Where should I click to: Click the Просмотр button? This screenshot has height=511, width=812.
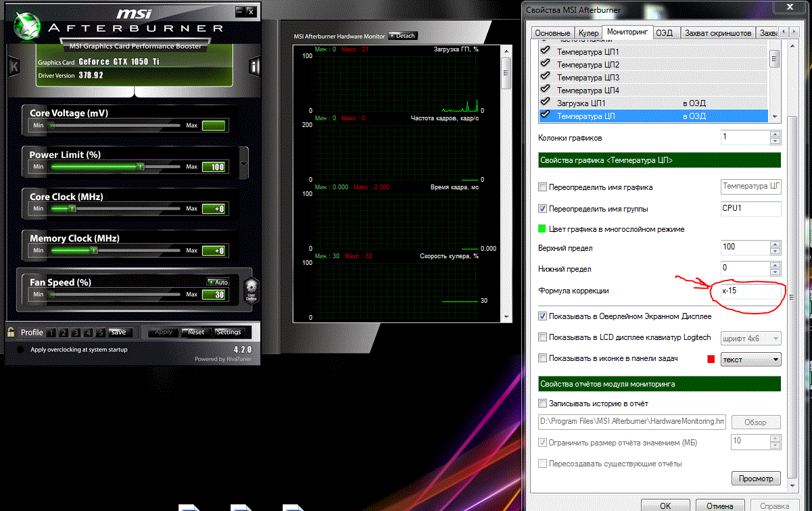(x=756, y=478)
